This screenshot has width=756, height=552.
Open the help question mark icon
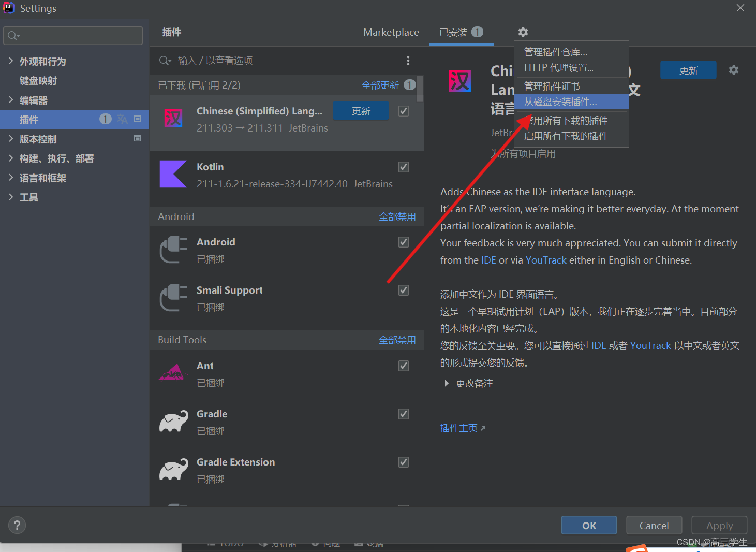point(17,525)
